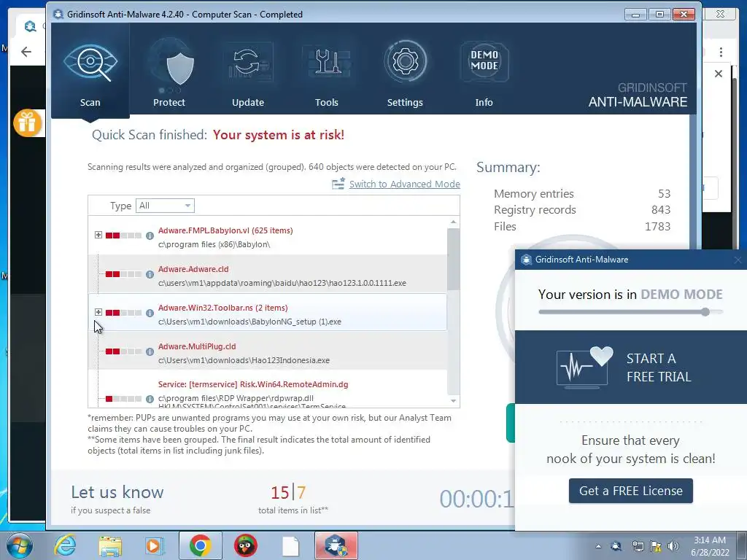This screenshot has height=560, width=747.
Task: Click Switch to Advanced Mode link
Action: 404,184
